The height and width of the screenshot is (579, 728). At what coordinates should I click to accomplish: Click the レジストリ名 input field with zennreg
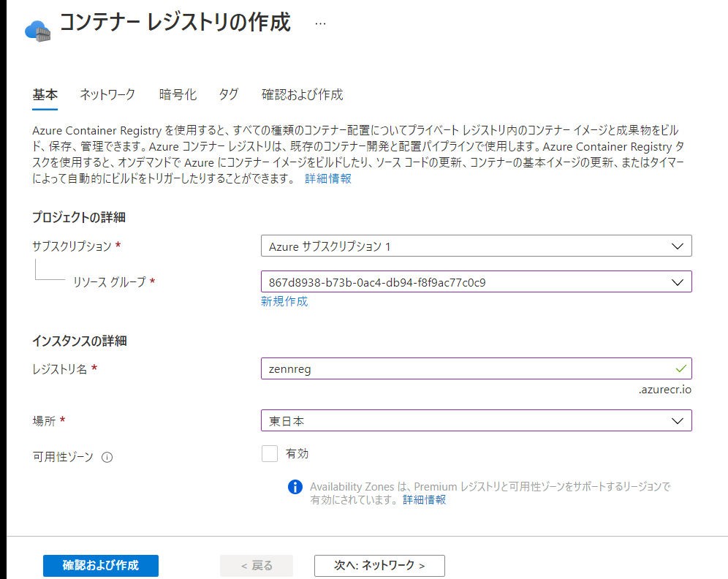click(x=477, y=368)
